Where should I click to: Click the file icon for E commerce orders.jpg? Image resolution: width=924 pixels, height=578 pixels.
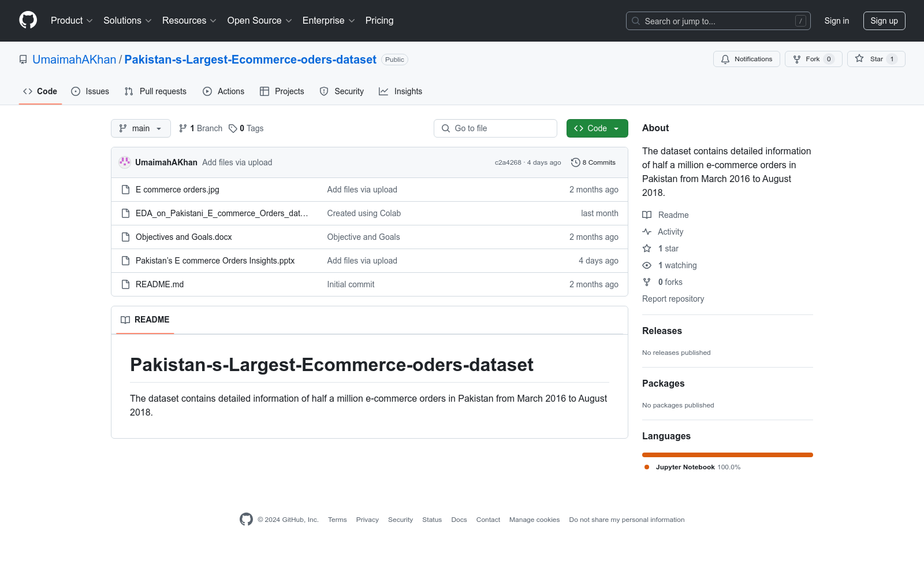[x=125, y=190]
